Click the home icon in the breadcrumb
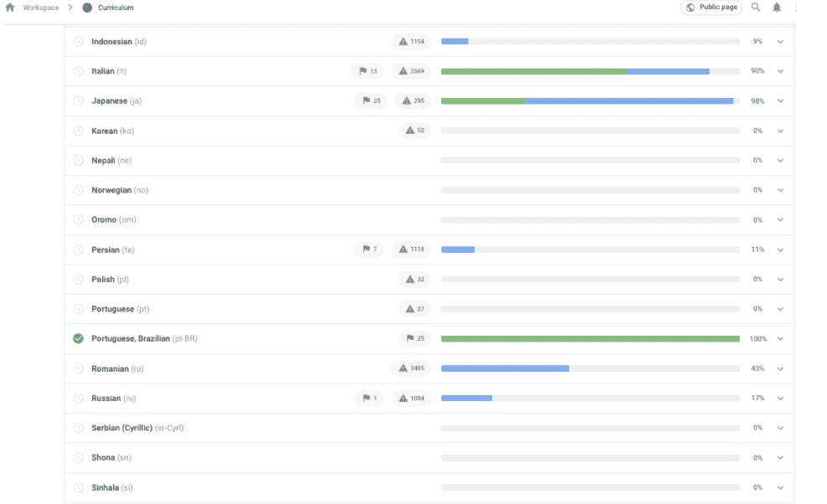Viewport: 827px width, 504px height. click(10, 8)
